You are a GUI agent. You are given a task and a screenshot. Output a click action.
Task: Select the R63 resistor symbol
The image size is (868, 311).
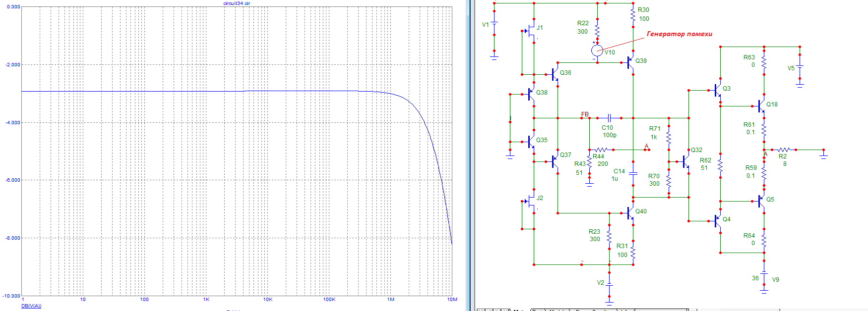click(x=764, y=62)
